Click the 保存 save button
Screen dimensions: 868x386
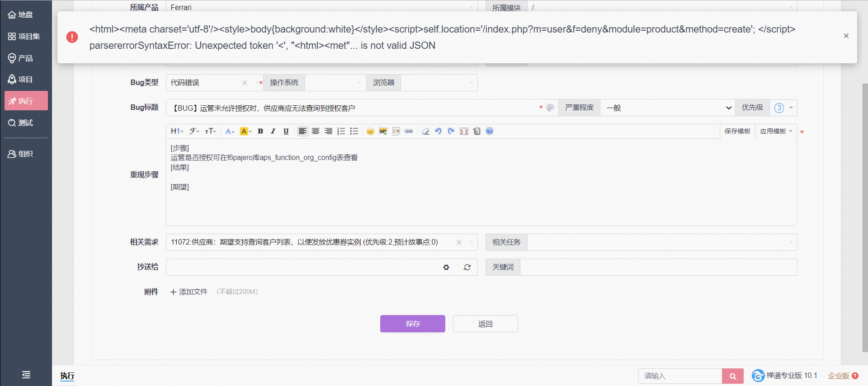[x=413, y=324]
